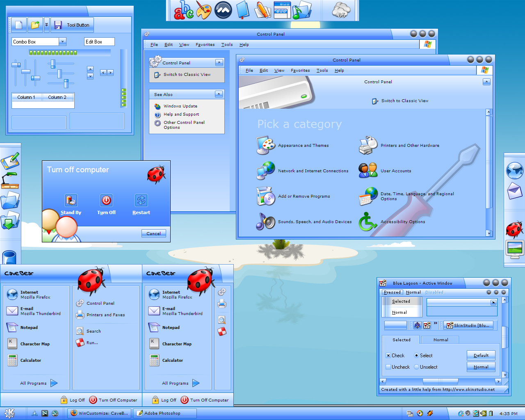525x420 pixels.
Task: Open the Pressed menu in Blue Lagoon window
Action: point(392,292)
